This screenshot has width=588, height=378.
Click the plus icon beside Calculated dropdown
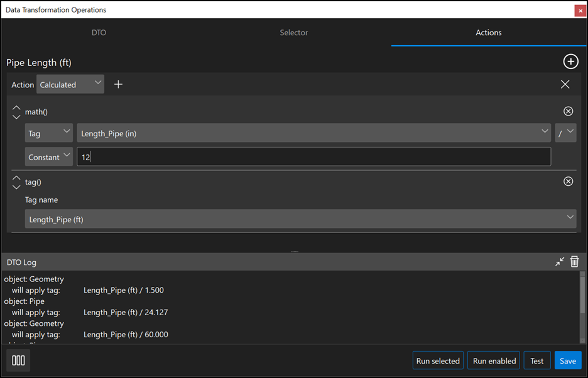pyautogui.click(x=118, y=84)
